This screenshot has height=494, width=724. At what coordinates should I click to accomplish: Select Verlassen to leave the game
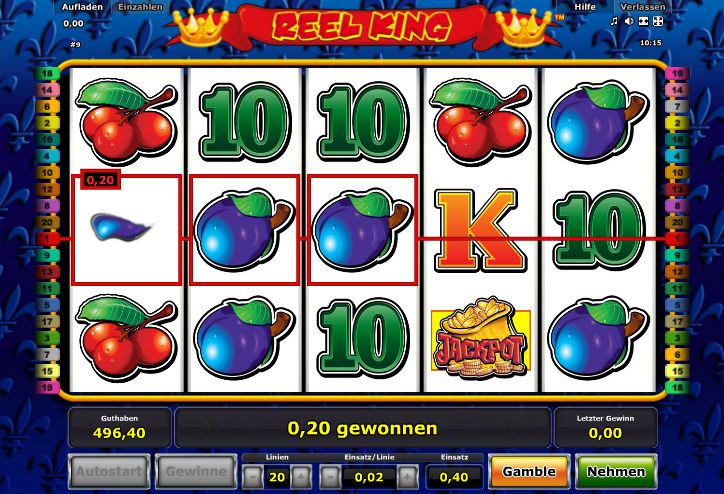642,7
